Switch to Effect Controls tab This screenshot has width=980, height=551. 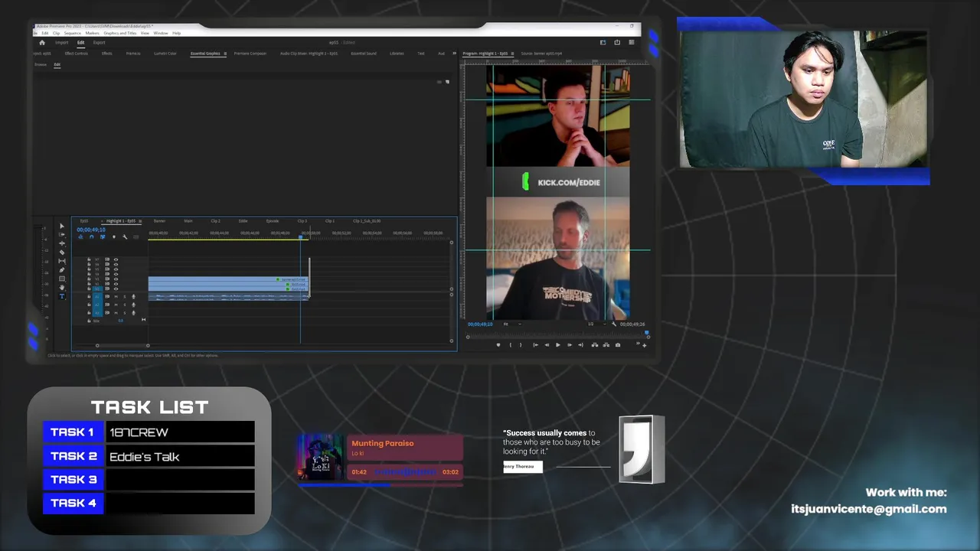[76, 54]
